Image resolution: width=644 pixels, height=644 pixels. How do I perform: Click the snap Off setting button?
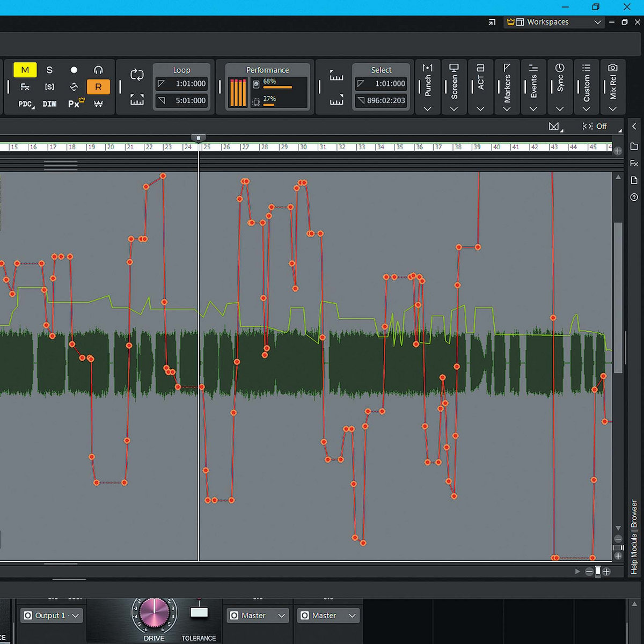coord(601,126)
